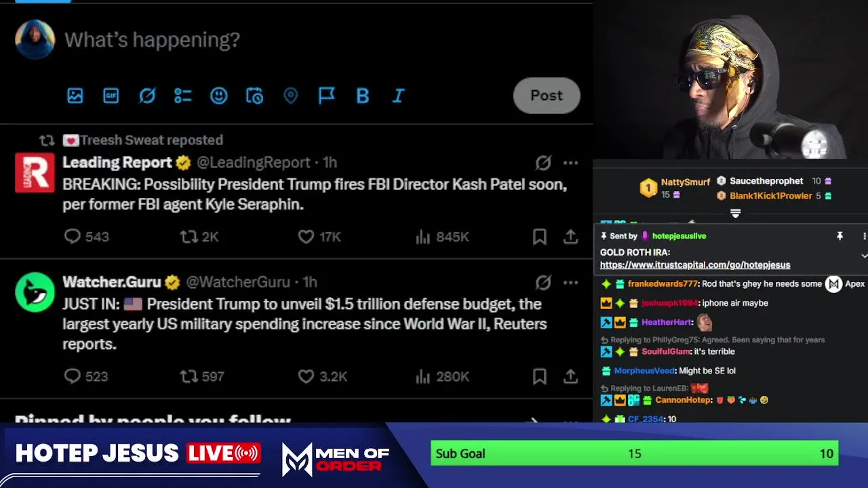The image size is (868, 488).
Task: Toggle italic text formatting
Action: pyautogui.click(x=398, y=96)
